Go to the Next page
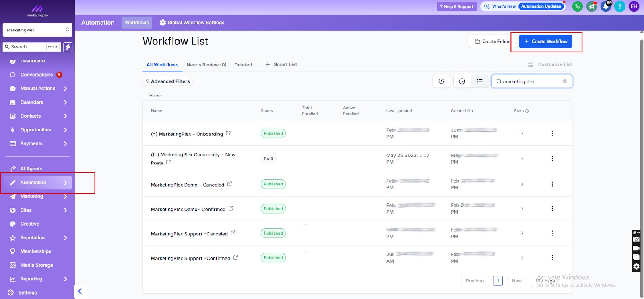The height and width of the screenshot is (299, 644). pyautogui.click(x=517, y=281)
